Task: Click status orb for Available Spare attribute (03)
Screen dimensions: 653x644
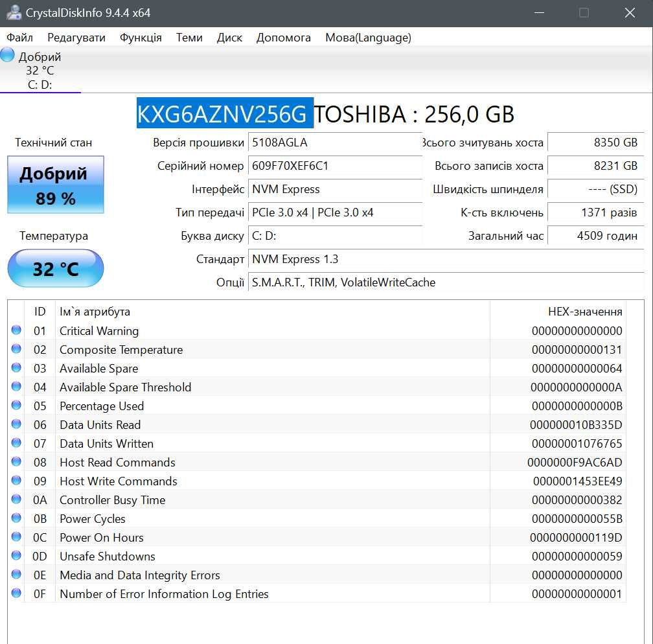Action: point(16,367)
